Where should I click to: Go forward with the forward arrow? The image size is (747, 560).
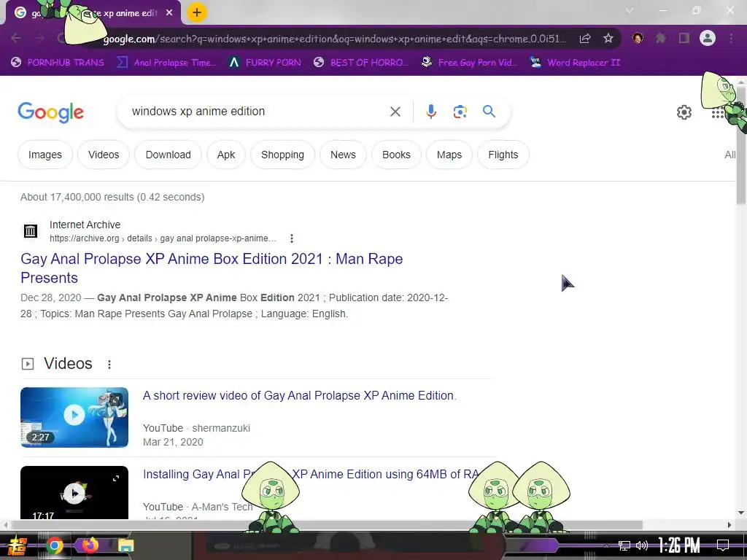(x=39, y=38)
